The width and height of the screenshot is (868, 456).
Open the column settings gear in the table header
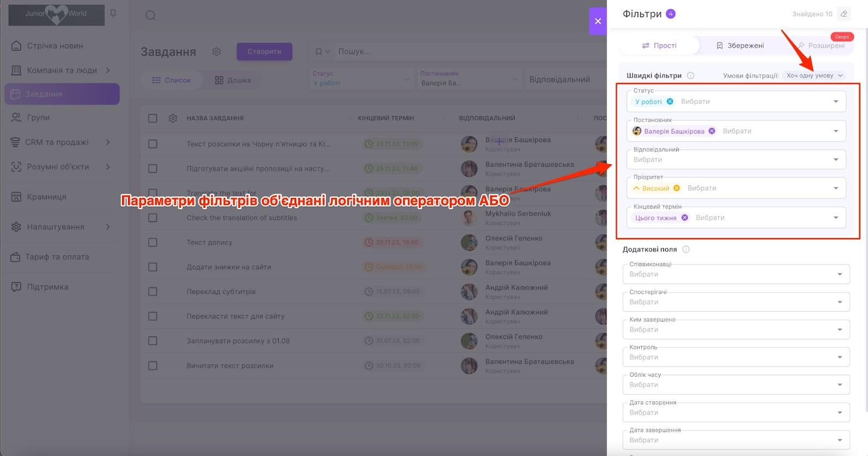pos(173,118)
